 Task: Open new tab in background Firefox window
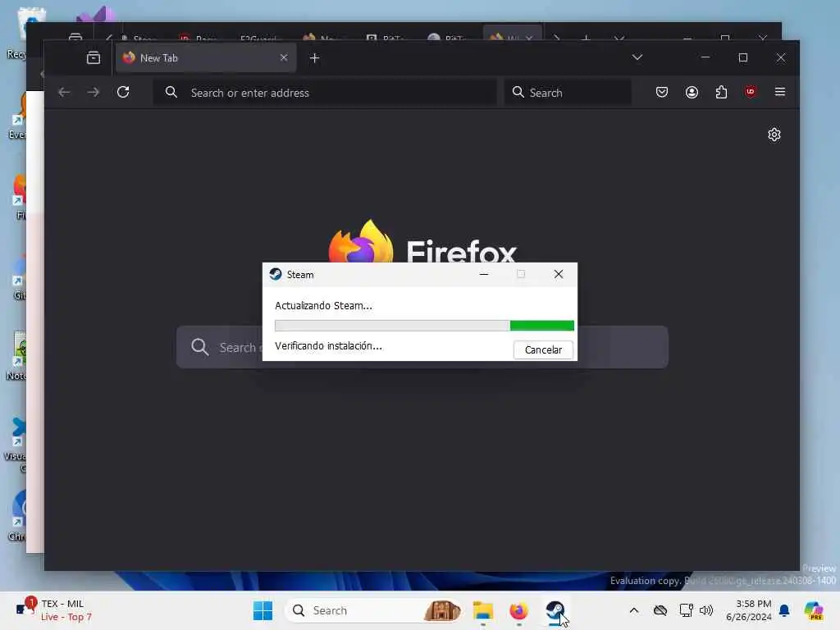[x=586, y=38]
